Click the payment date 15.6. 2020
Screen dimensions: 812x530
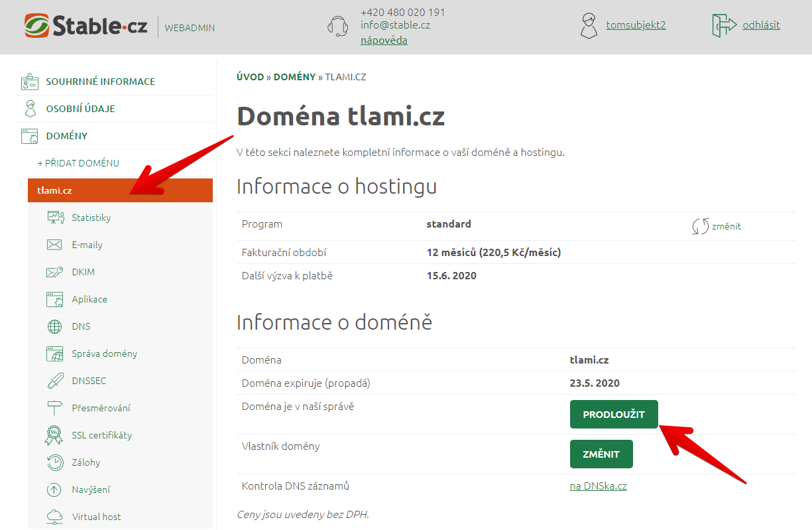(451, 276)
